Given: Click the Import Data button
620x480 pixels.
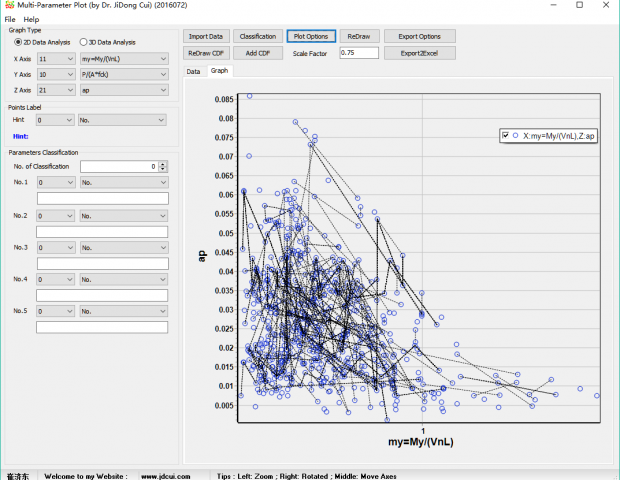Looking at the screenshot, I should [206, 36].
